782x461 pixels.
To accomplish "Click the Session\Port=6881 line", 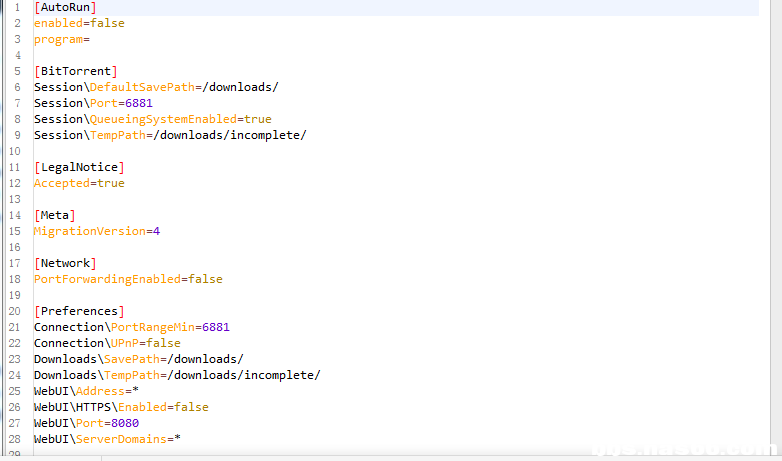I will click(93, 103).
